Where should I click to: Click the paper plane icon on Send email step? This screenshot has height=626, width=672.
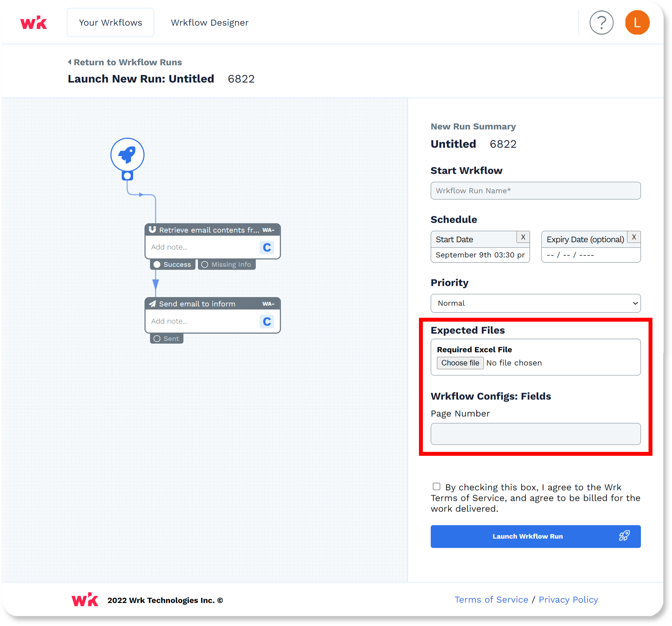[152, 304]
